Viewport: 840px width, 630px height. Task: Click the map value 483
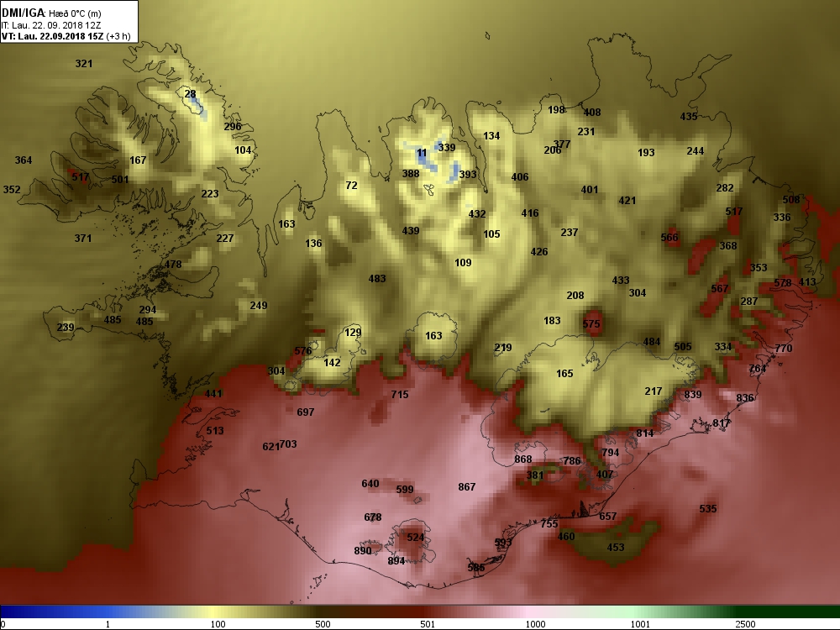point(377,279)
